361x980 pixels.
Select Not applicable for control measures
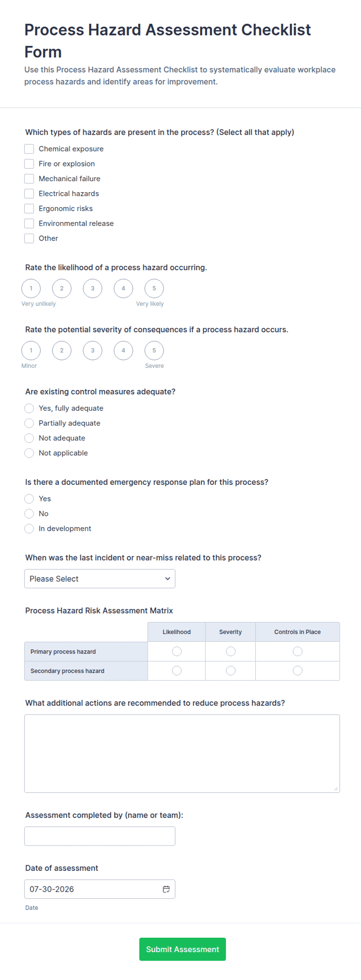pos(29,453)
